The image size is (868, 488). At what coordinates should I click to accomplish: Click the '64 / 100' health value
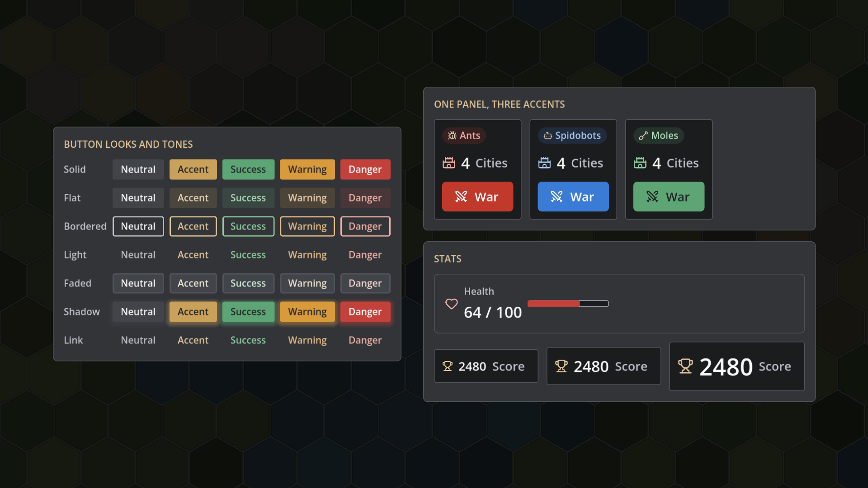pos(493,312)
